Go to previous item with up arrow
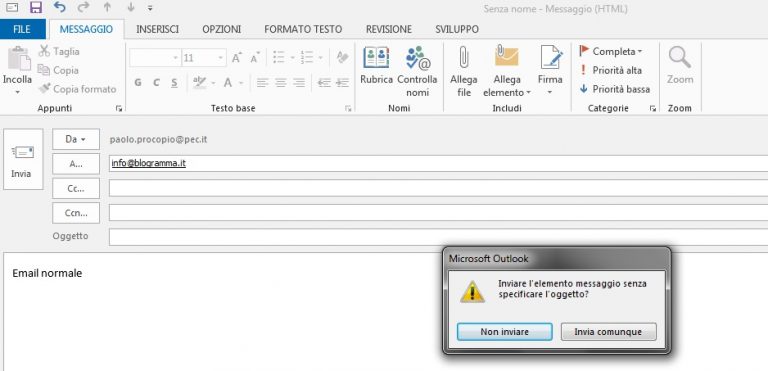This screenshot has height=371, width=768. (107, 7)
